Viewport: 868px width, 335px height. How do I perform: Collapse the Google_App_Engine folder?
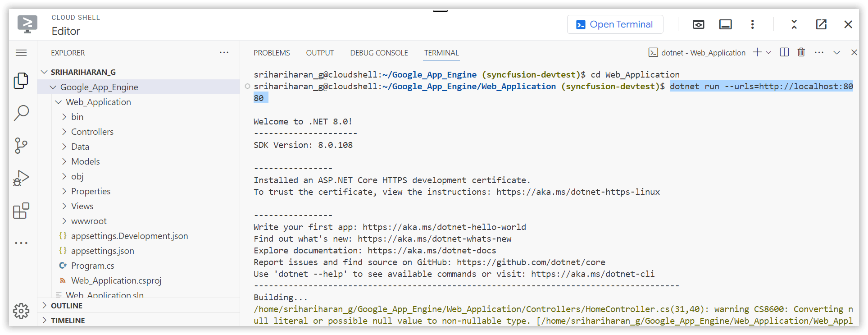click(x=53, y=87)
